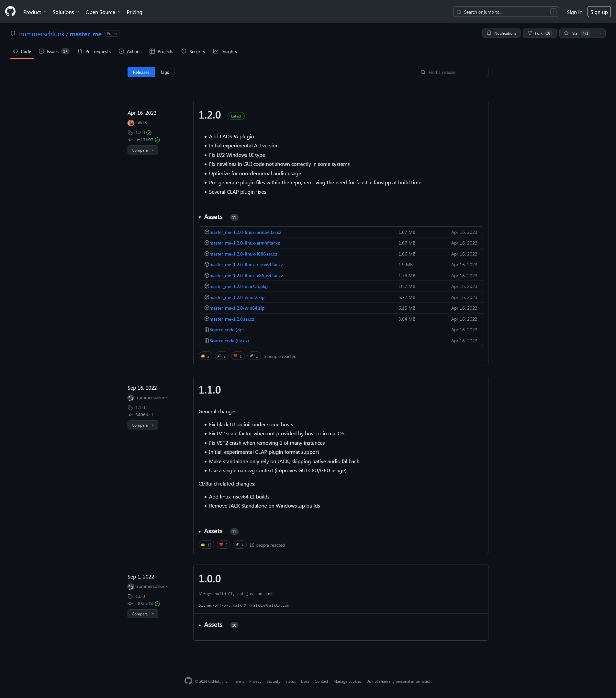
Task: Click the Search or jump to field
Action: coord(506,12)
